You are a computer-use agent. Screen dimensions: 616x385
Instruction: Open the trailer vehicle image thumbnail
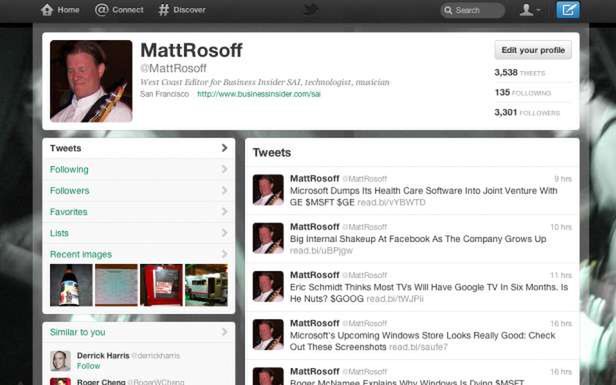(206, 285)
